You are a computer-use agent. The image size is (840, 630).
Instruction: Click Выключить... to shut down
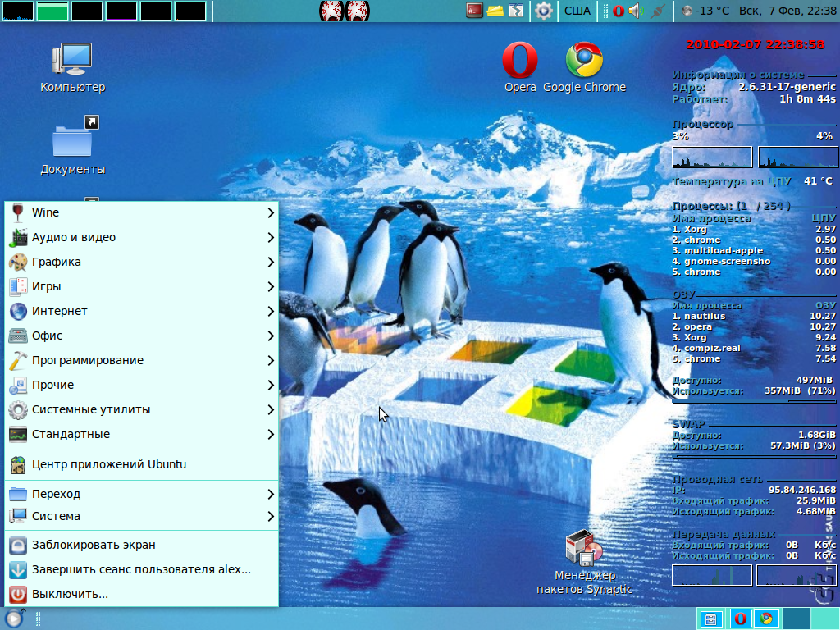click(70, 594)
